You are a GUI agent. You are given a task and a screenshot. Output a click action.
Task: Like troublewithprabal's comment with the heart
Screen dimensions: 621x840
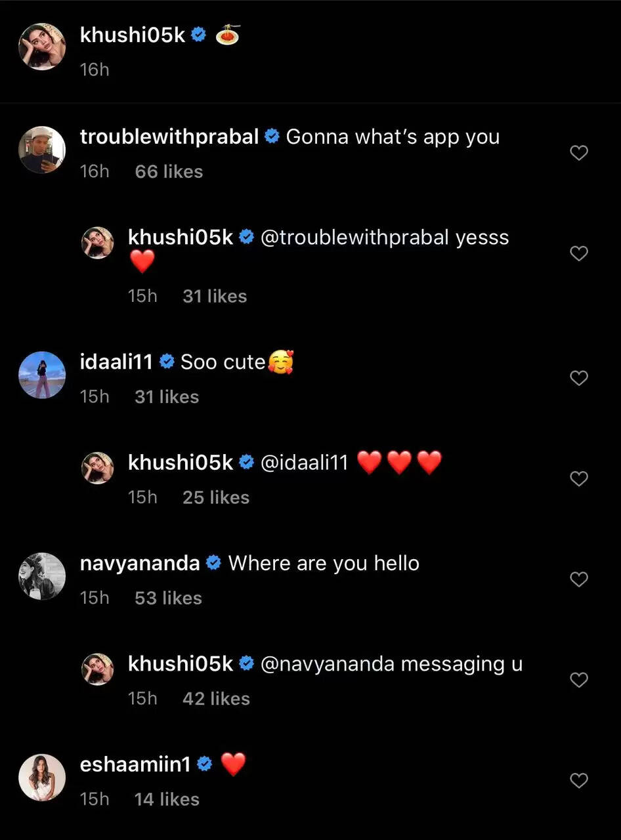click(x=578, y=153)
